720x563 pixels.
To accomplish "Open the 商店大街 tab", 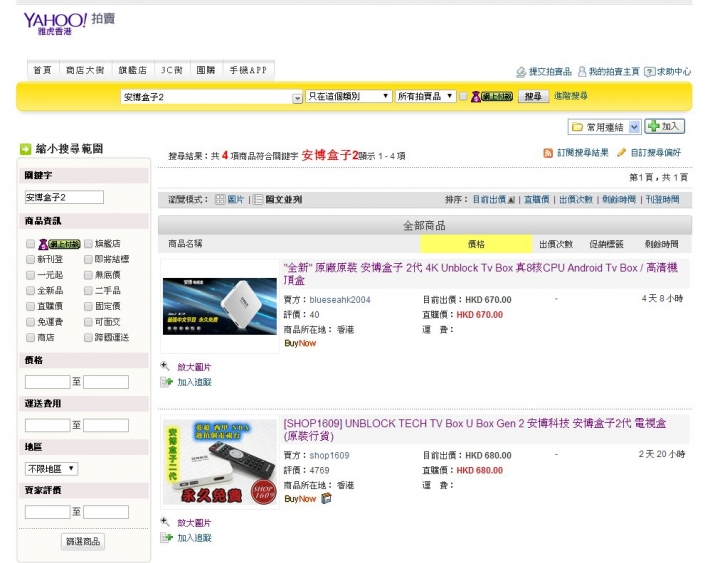I will [85, 70].
